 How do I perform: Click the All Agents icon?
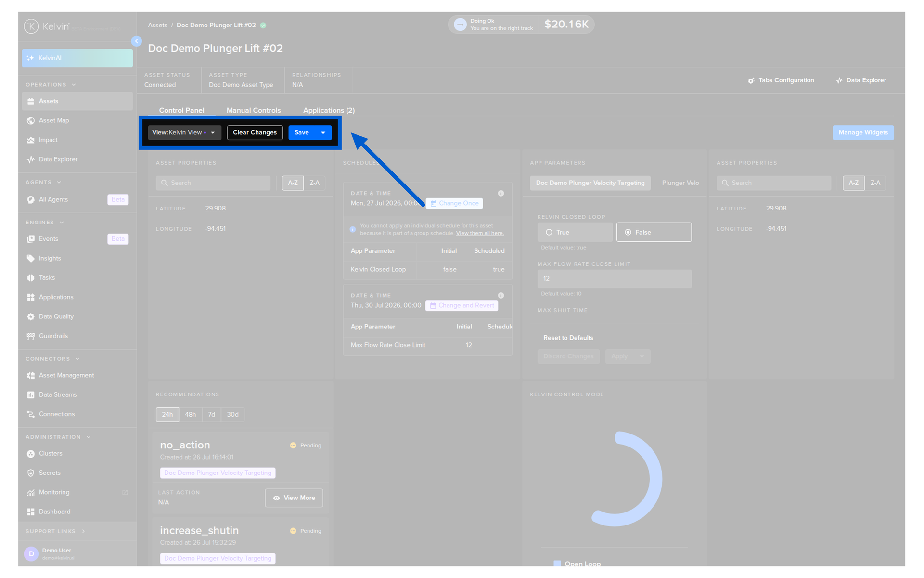(31, 199)
